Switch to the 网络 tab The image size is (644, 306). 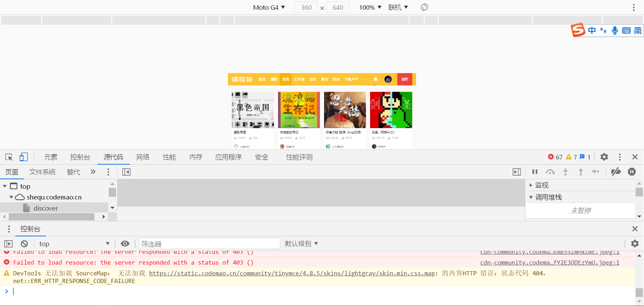(143, 157)
